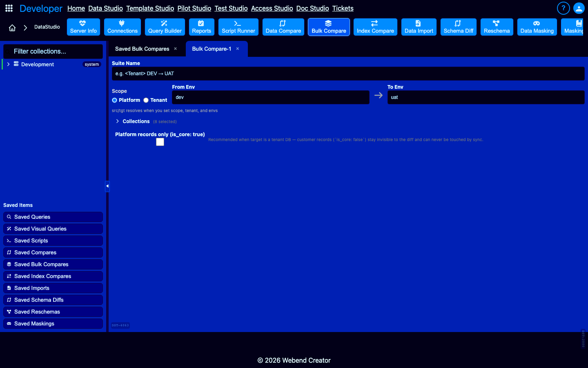This screenshot has width=588, height=368.
Task: Open Saved Index Compares list
Action: [53, 276]
